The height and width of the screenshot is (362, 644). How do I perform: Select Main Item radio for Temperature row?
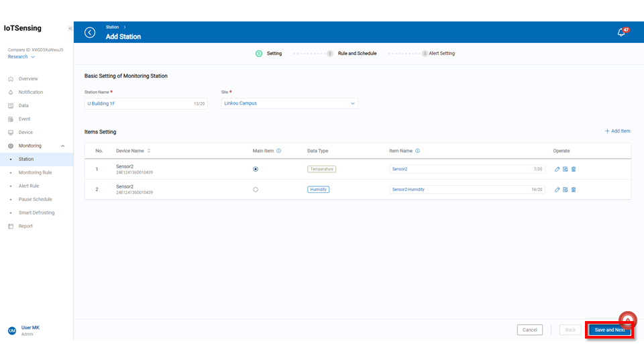coord(256,170)
